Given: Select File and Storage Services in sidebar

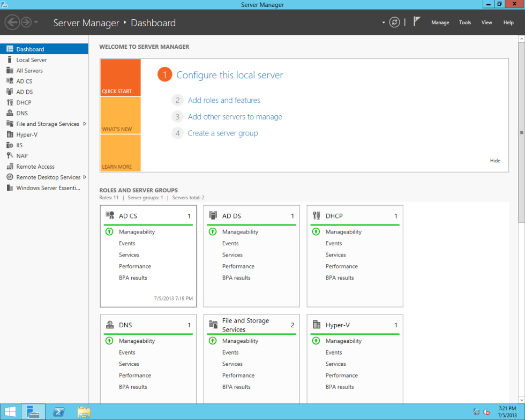Looking at the screenshot, I should [x=48, y=124].
